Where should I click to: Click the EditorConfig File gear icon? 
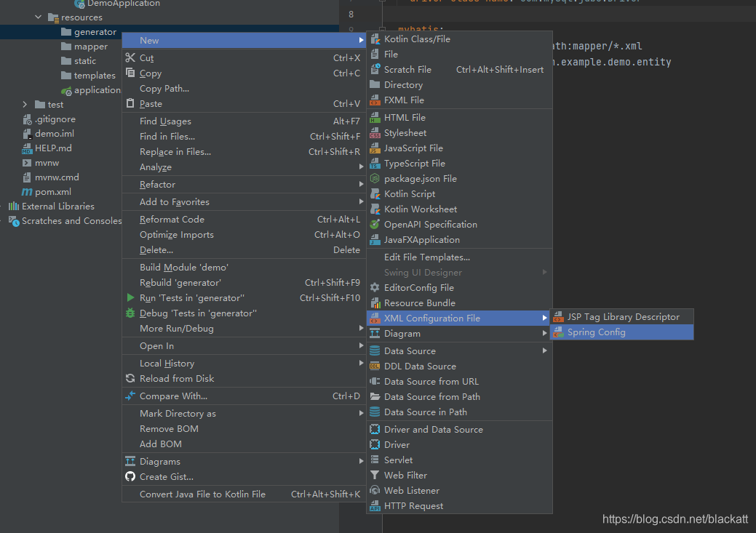(x=375, y=288)
